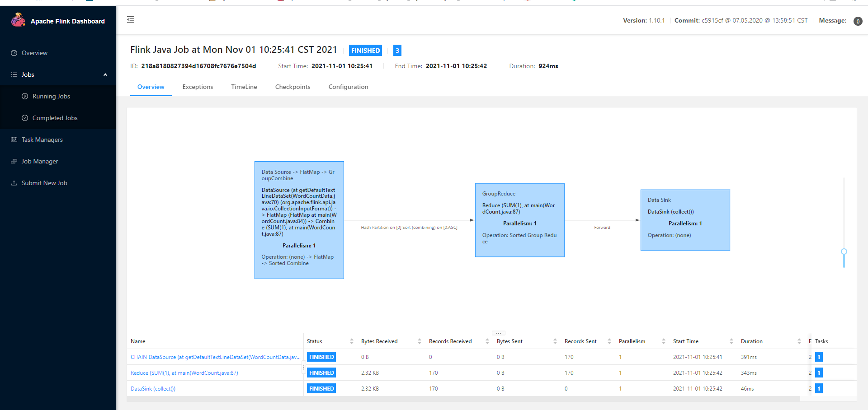Sort table by Parallelism column
Viewport: 868px width, 410px height.
coord(664,341)
